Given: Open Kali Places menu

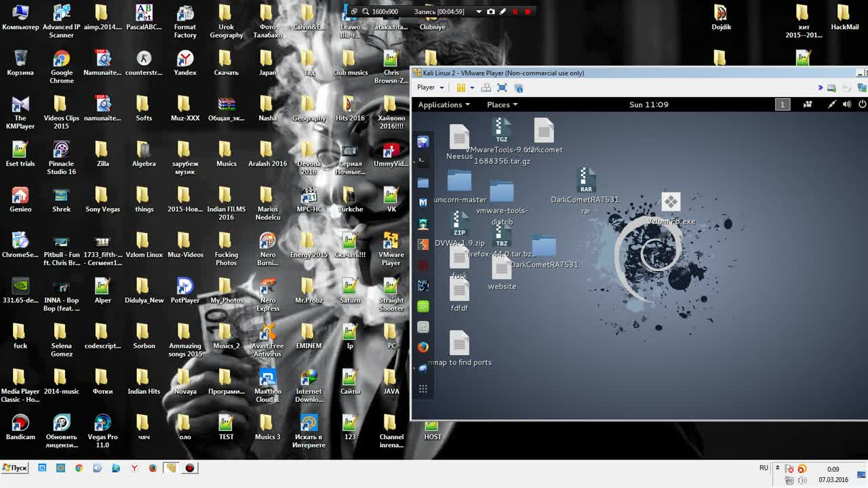Looking at the screenshot, I should 502,104.
